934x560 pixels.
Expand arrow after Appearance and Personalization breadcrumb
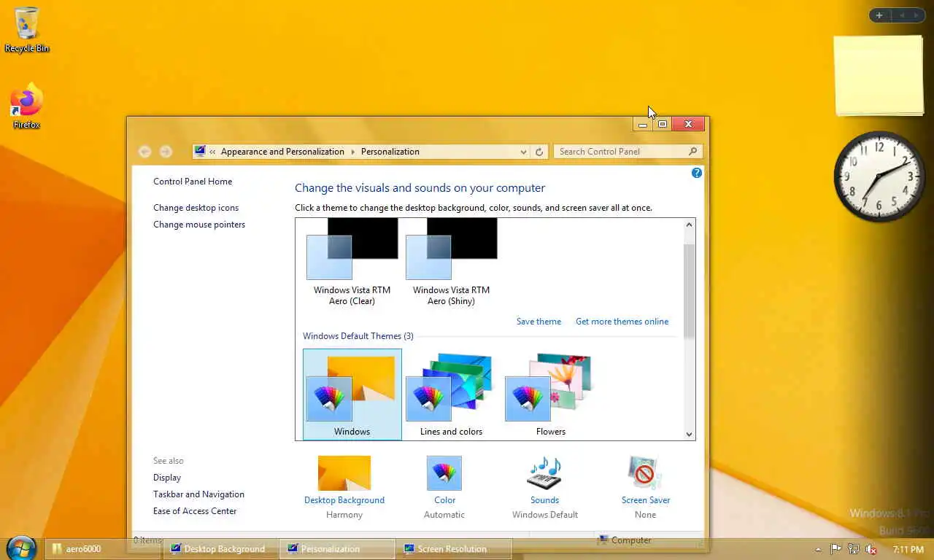[x=352, y=152]
